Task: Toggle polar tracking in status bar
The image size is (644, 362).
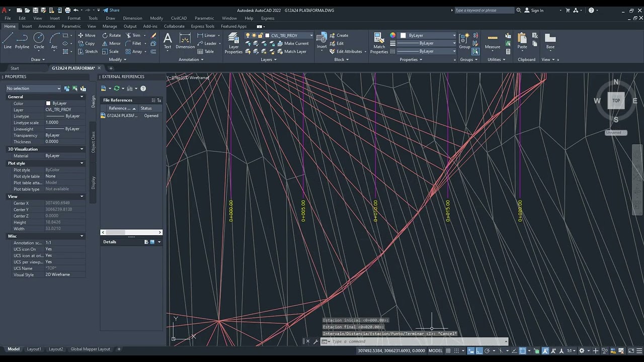Action: point(487,350)
